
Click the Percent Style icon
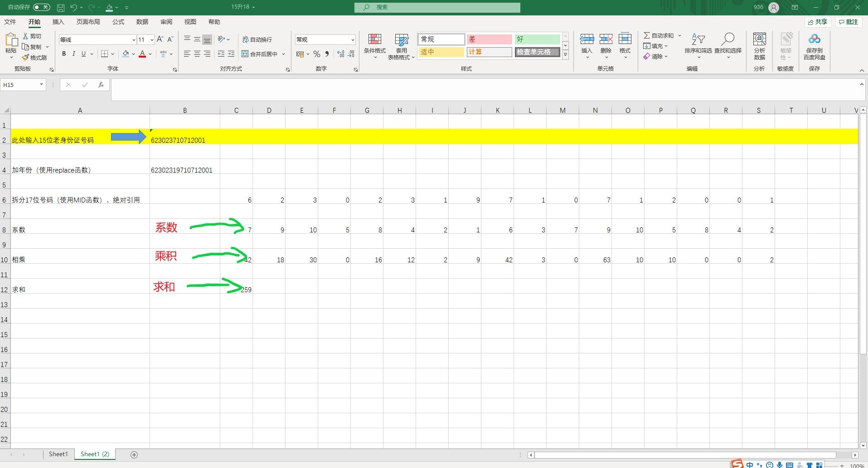coord(316,54)
